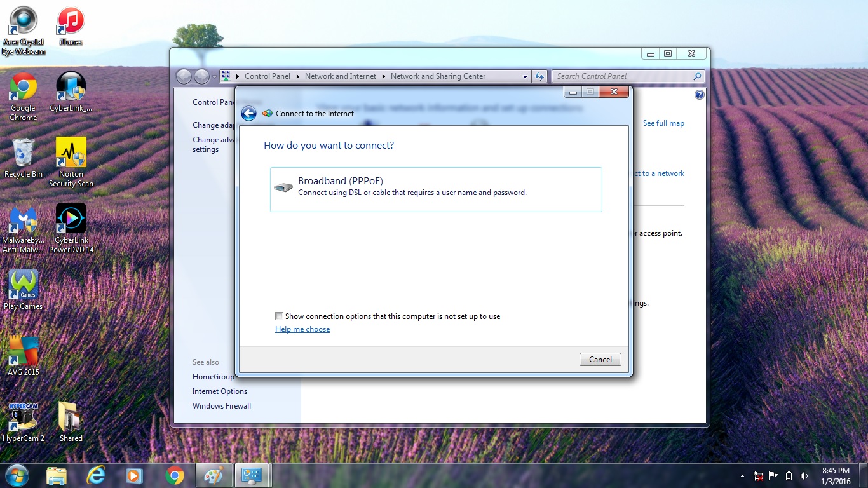Select the Recycle Bin icon
Image resolution: width=868 pixels, height=488 pixels.
click(x=24, y=158)
